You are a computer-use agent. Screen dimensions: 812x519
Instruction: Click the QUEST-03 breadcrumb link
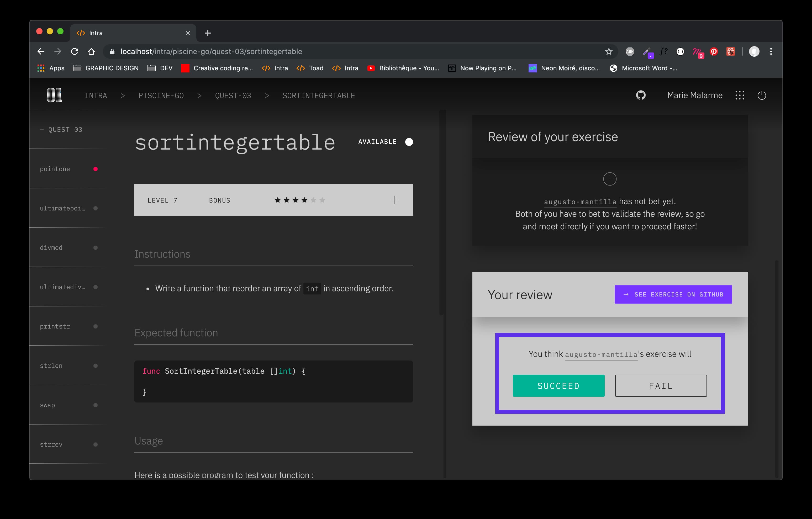pyautogui.click(x=234, y=95)
